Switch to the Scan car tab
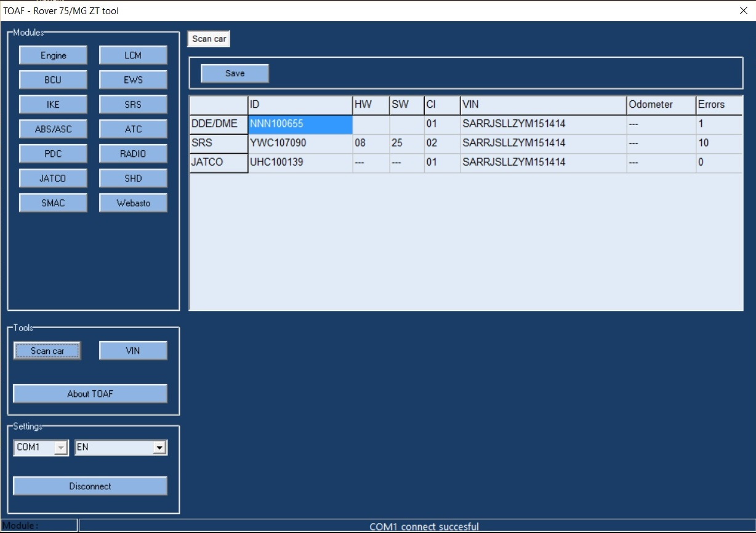Screen dimensions: 756x533 209,39
